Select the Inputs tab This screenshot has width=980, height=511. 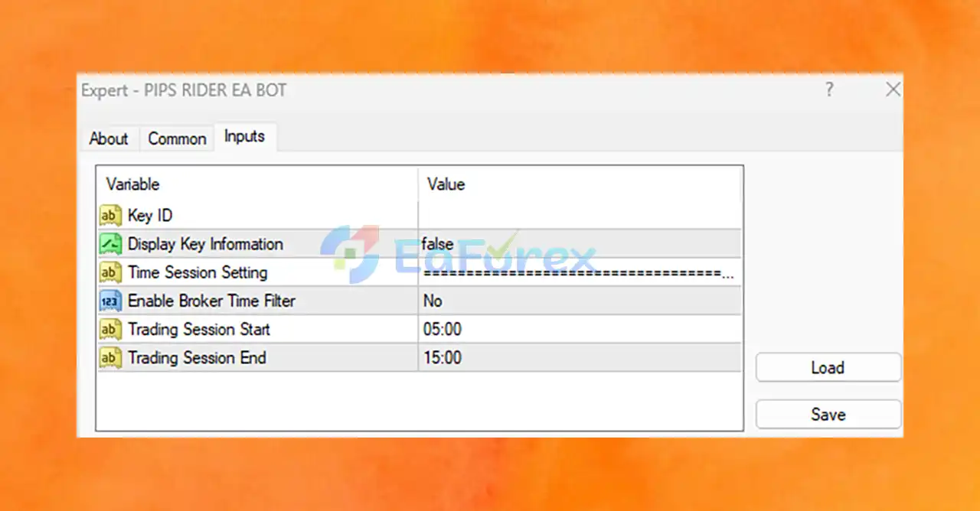pos(244,136)
